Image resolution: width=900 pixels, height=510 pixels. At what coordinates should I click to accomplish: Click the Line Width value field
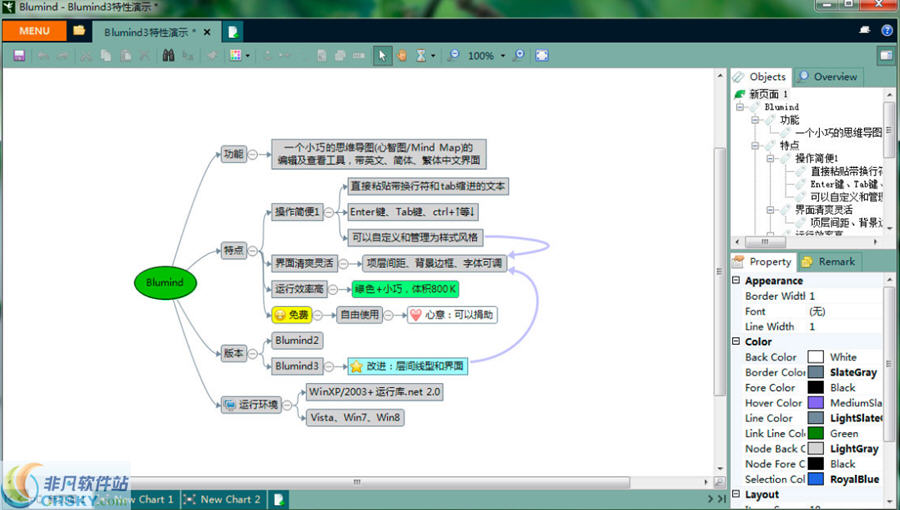(x=845, y=326)
